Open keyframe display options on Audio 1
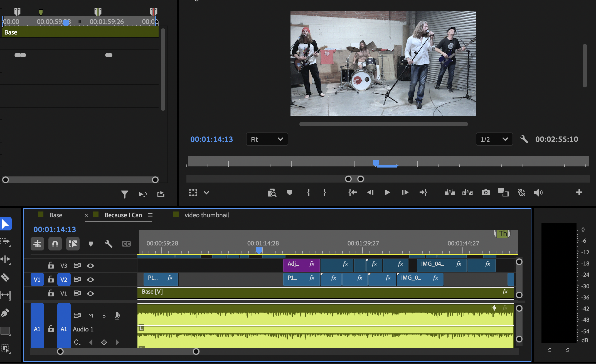This screenshot has height=364, width=596. click(77, 342)
